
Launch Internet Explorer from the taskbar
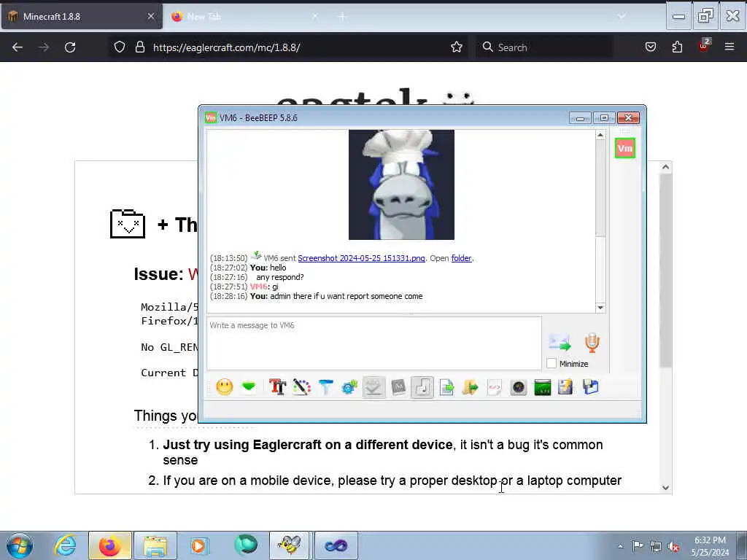pos(65,545)
